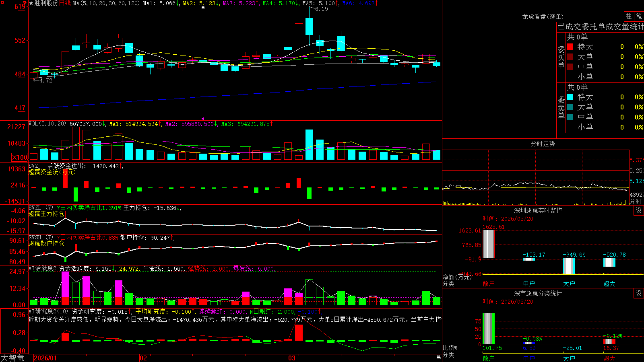Click the 龙虎看盘(逐单) panel title
The width and height of the screenshot is (644, 362).
click(x=543, y=16)
